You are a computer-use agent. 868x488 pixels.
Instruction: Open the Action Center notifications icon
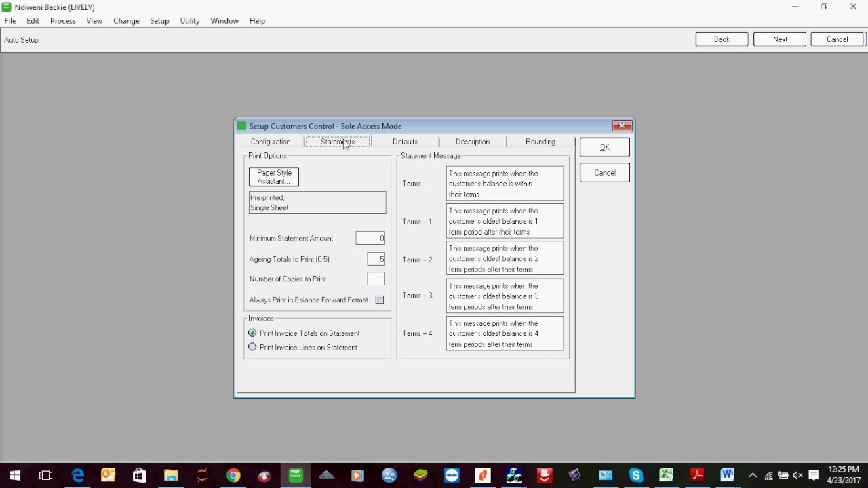click(814, 476)
